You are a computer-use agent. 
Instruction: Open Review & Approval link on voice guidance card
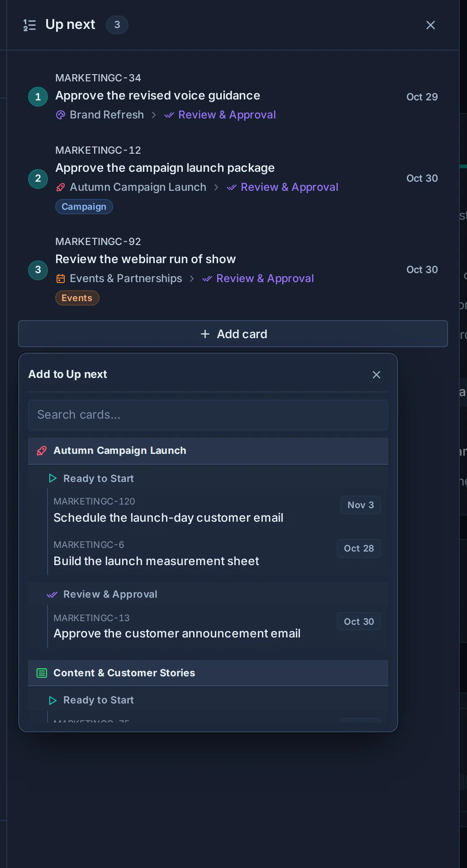[227, 115]
